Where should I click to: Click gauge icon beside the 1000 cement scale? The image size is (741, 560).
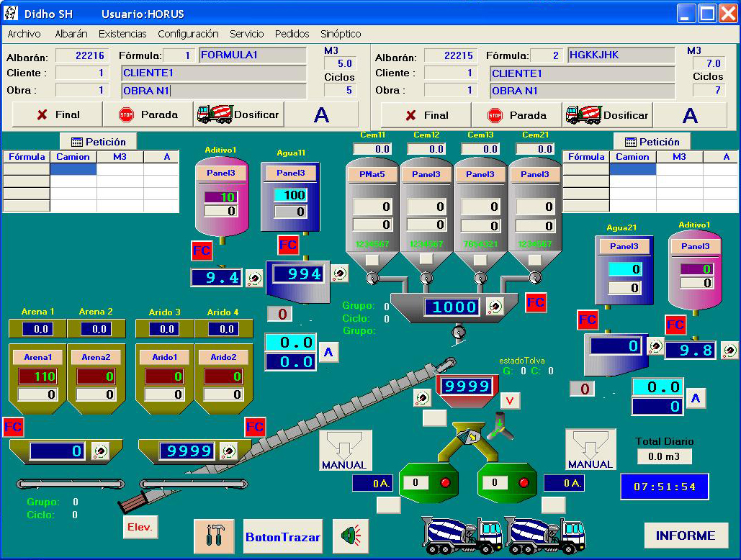[495, 307]
